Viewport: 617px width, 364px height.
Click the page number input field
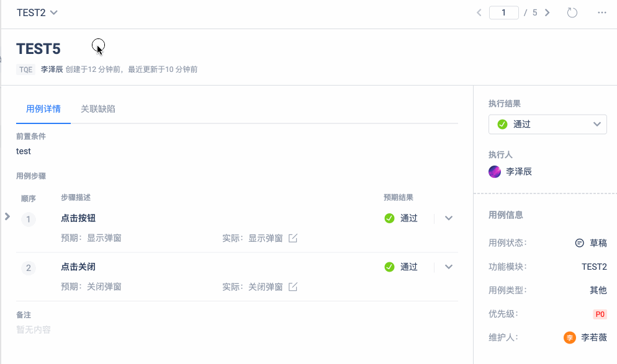click(x=503, y=12)
